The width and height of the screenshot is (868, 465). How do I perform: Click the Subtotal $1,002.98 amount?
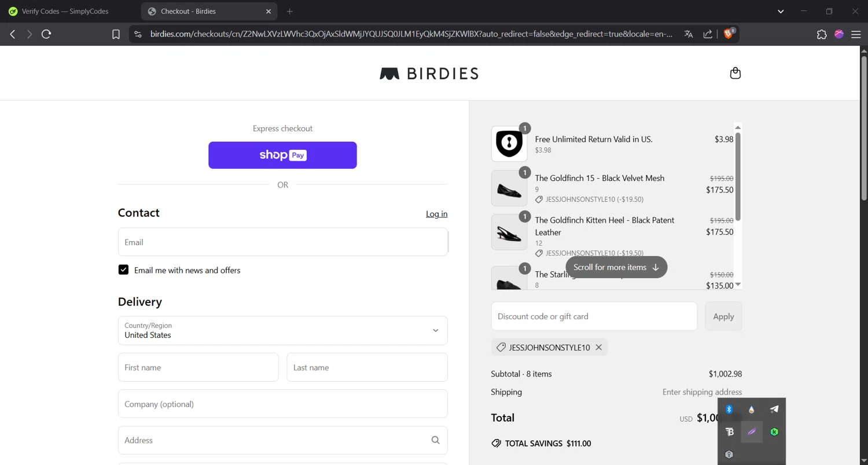tap(725, 374)
